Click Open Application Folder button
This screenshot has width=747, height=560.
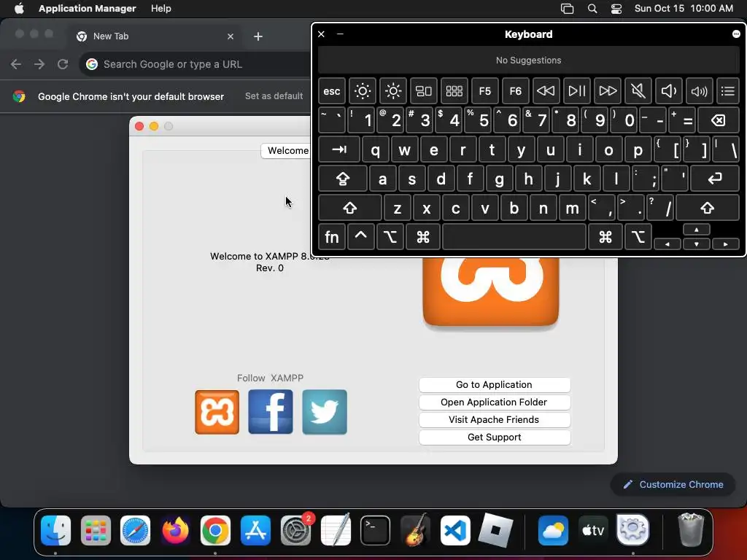click(x=494, y=402)
